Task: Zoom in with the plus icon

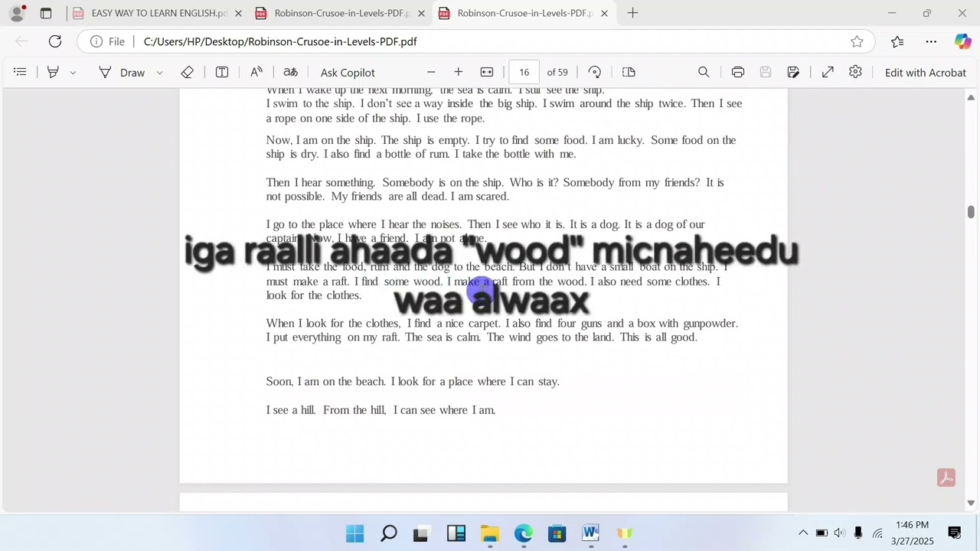Action: [458, 72]
